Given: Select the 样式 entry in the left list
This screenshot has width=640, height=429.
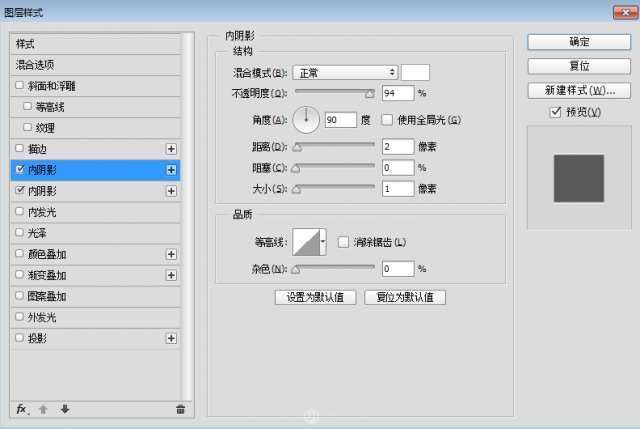Looking at the screenshot, I should pyautogui.click(x=95, y=44).
